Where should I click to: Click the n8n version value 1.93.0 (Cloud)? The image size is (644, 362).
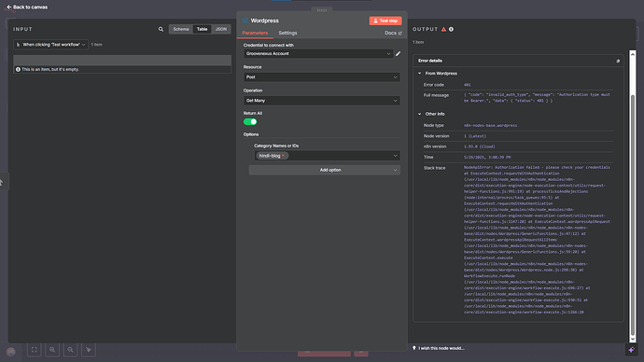tap(480, 146)
